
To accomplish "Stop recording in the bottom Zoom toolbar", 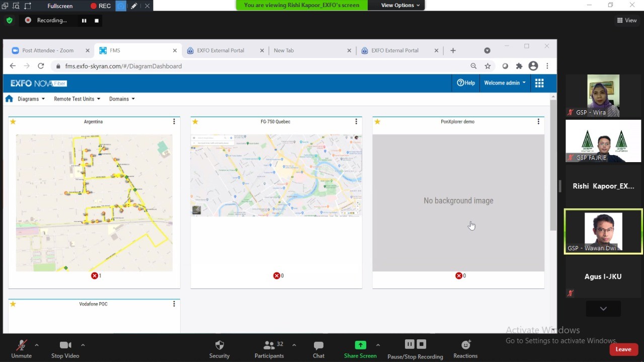I will pyautogui.click(x=422, y=344).
